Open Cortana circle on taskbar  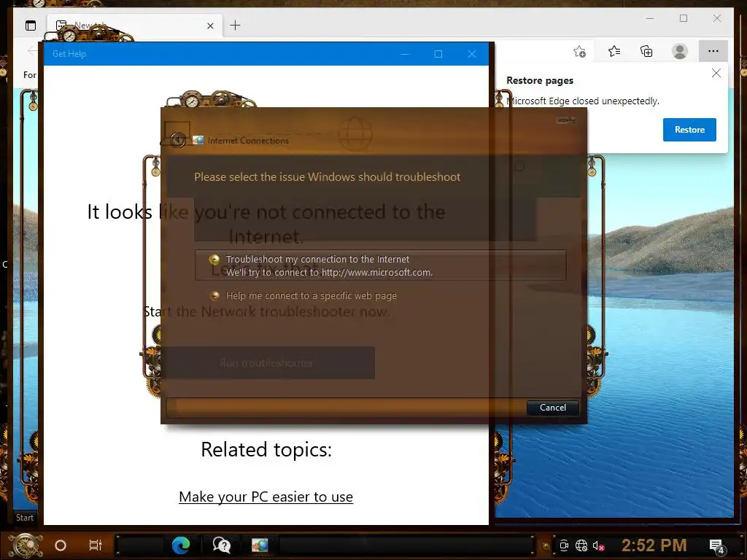coord(61,545)
